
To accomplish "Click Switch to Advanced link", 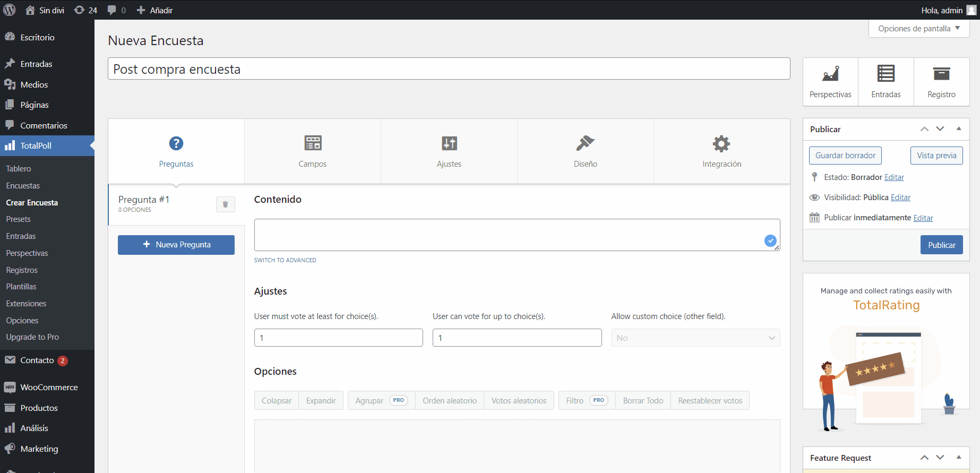I will pos(285,260).
